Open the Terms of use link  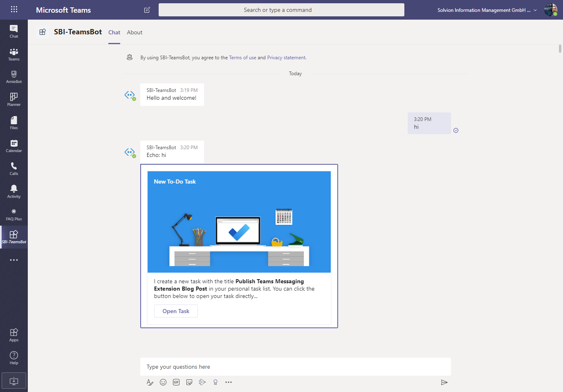coord(242,58)
